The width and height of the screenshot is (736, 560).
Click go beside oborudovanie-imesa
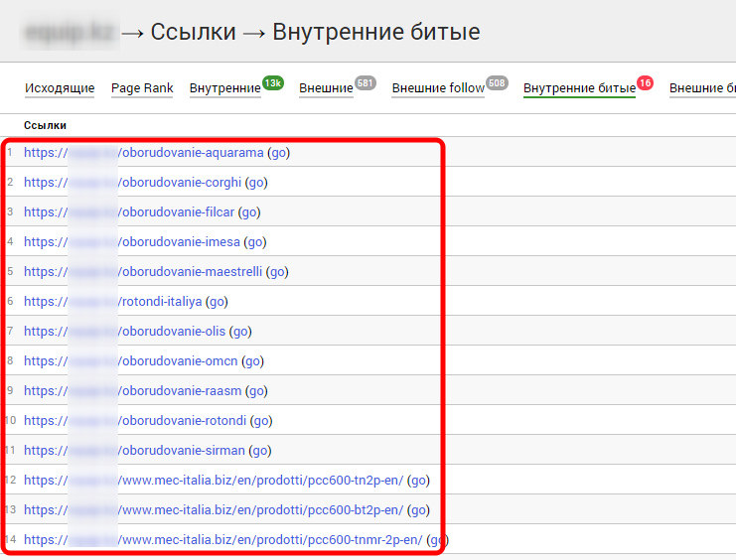click(x=255, y=242)
